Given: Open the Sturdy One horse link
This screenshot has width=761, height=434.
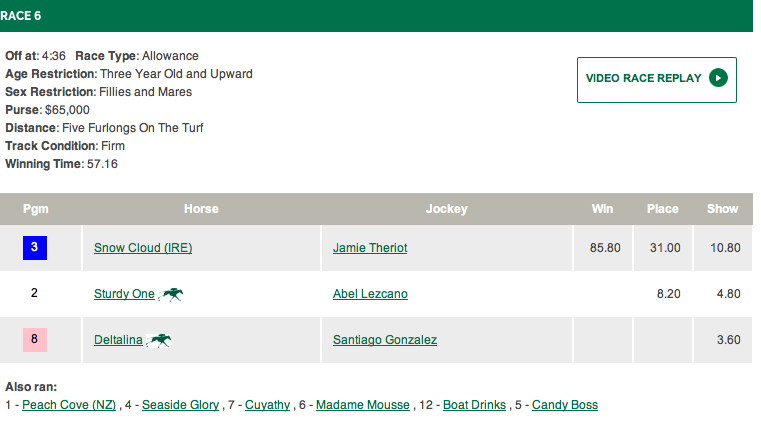Looking at the screenshot, I should click(124, 294).
